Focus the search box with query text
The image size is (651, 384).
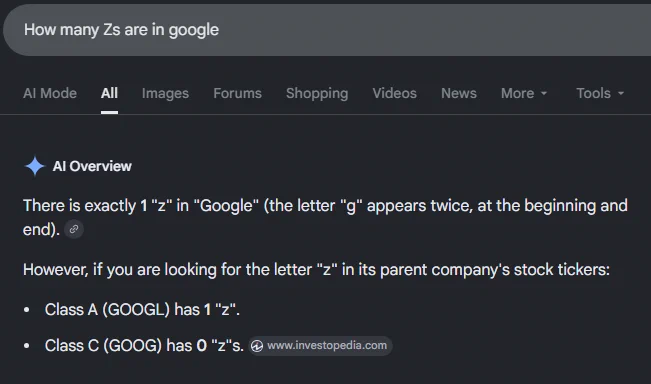(x=327, y=30)
